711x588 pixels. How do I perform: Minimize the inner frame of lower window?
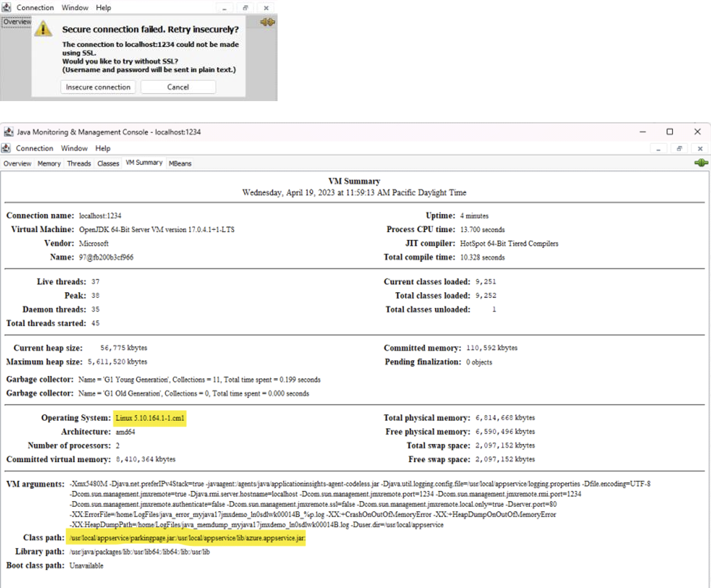658,148
